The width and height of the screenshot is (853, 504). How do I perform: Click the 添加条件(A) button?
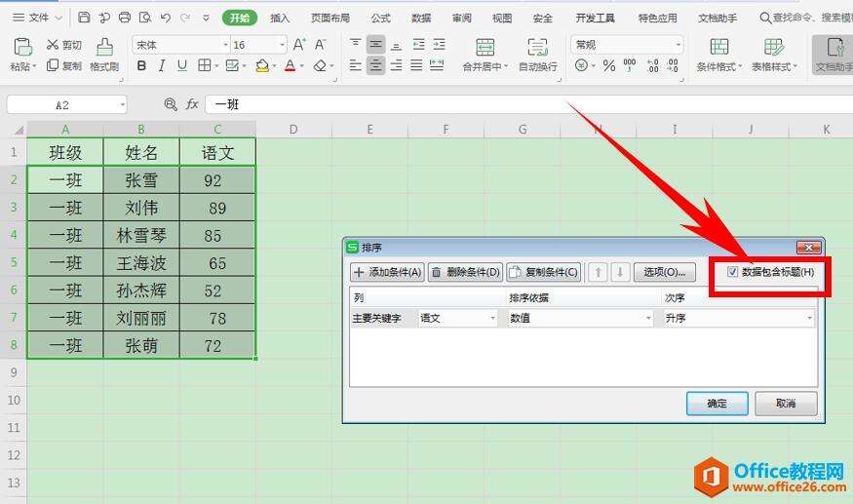pos(387,273)
